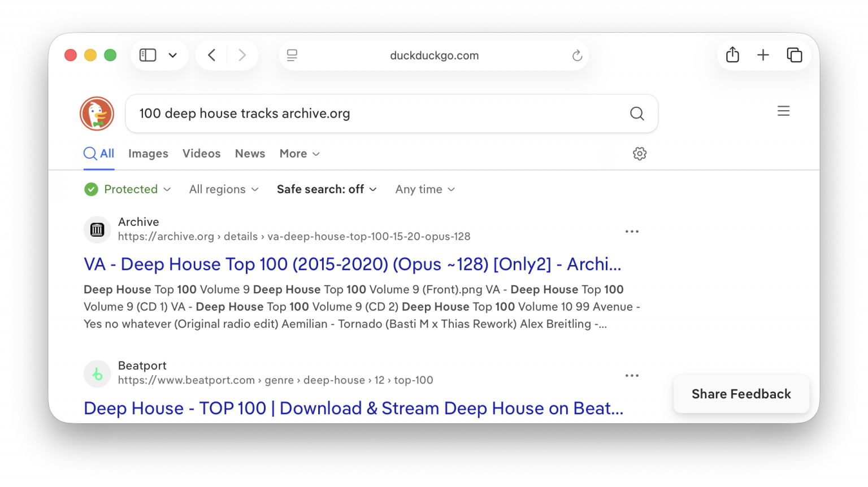Image resolution: width=868 pixels, height=487 pixels.
Task: Open the Protected privacy dropdown
Action: 128,189
